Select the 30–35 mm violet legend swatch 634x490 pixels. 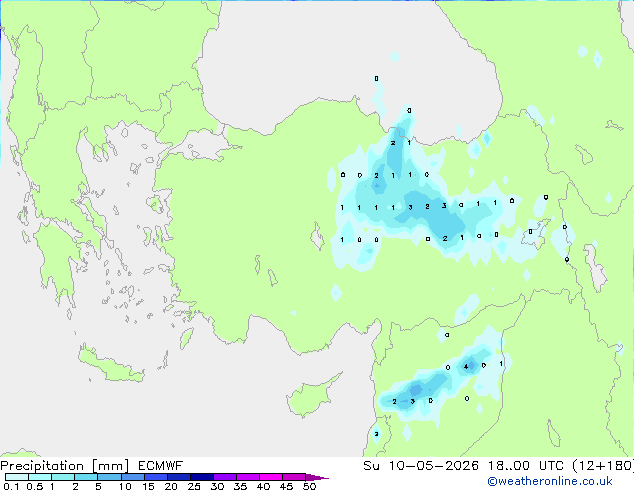[x=224, y=477]
